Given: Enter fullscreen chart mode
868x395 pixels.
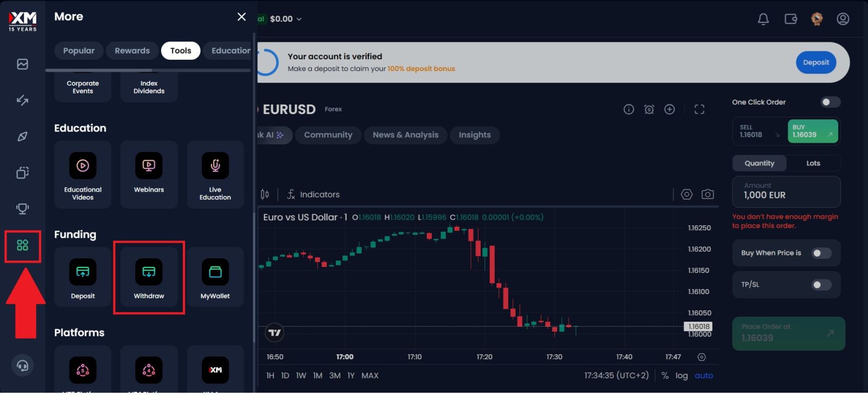Looking at the screenshot, I should point(699,110).
